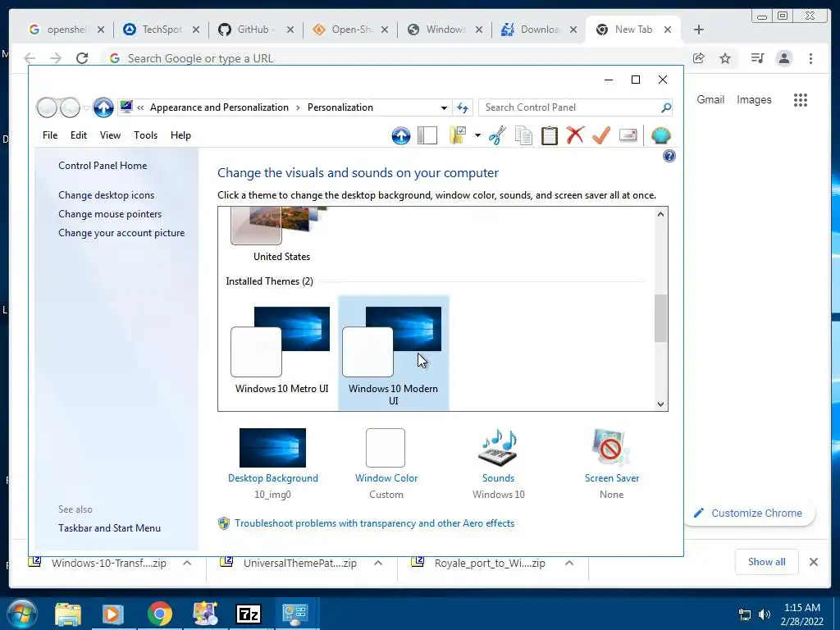Click Chrome's profile avatar icon
Screen dimensions: 840x630
[x=784, y=58]
